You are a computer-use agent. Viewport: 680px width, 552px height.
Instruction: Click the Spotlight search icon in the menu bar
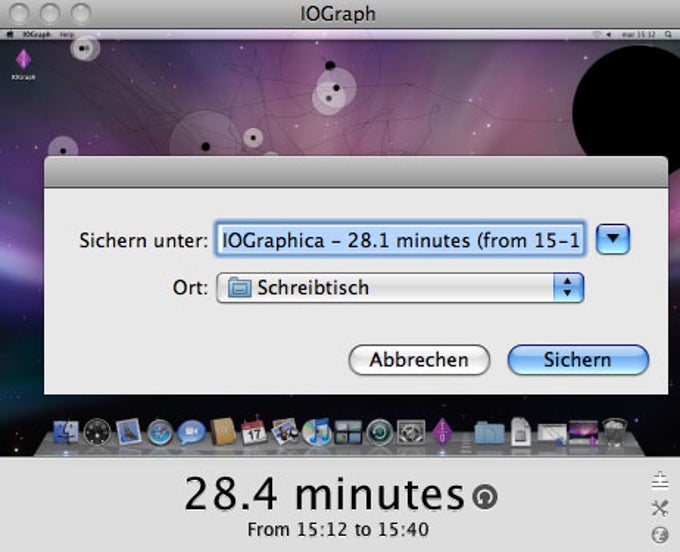[x=669, y=34]
